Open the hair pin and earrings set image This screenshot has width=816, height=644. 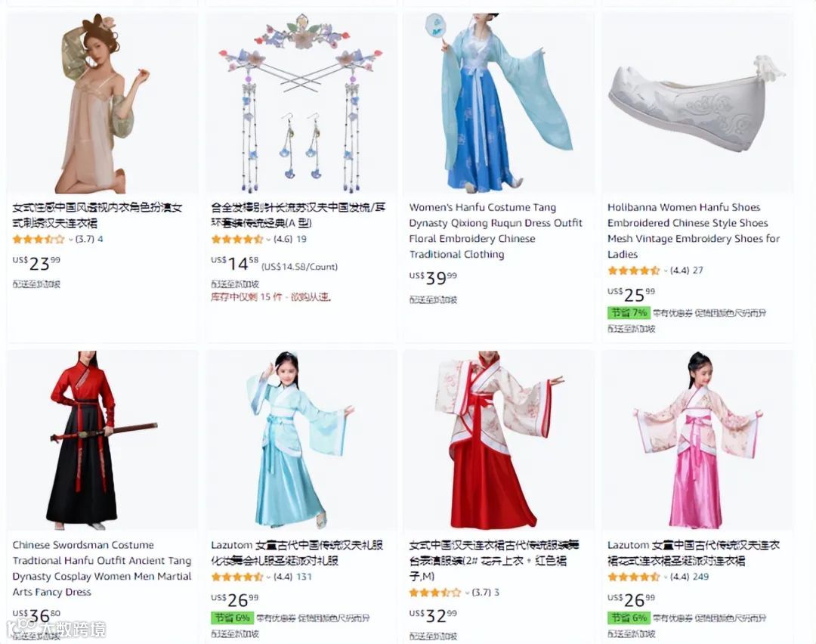click(x=301, y=103)
